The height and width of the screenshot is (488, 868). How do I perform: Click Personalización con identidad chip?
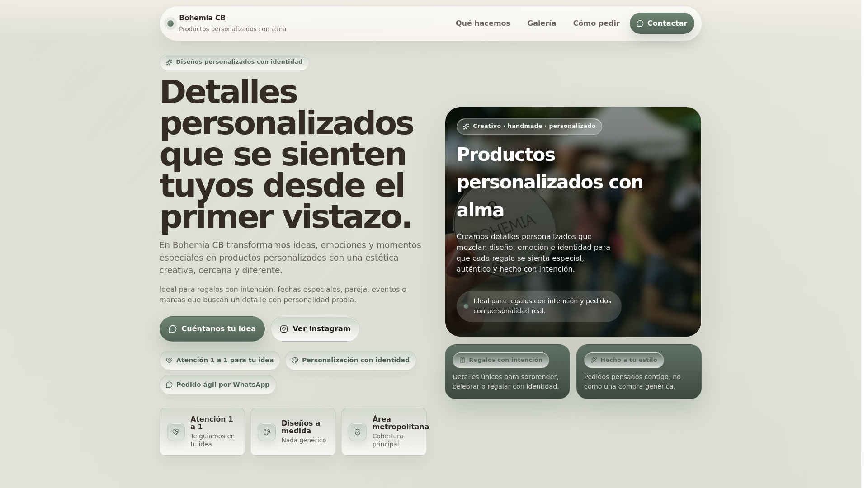click(x=350, y=361)
